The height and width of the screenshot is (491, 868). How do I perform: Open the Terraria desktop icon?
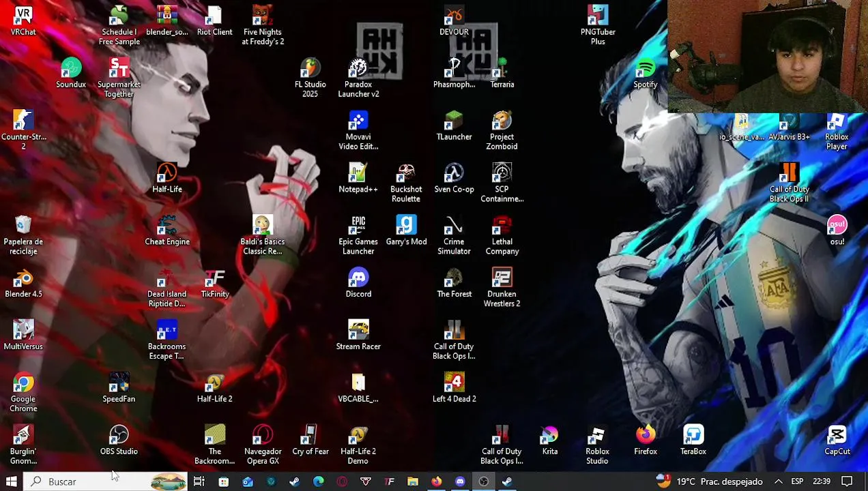(502, 74)
